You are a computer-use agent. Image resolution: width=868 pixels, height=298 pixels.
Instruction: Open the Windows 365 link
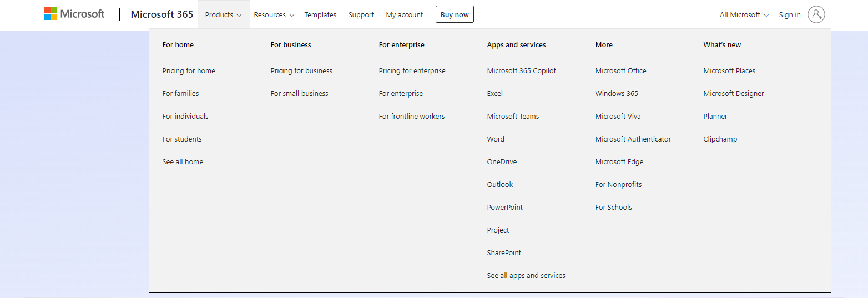pyautogui.click(x=617, y=94)
